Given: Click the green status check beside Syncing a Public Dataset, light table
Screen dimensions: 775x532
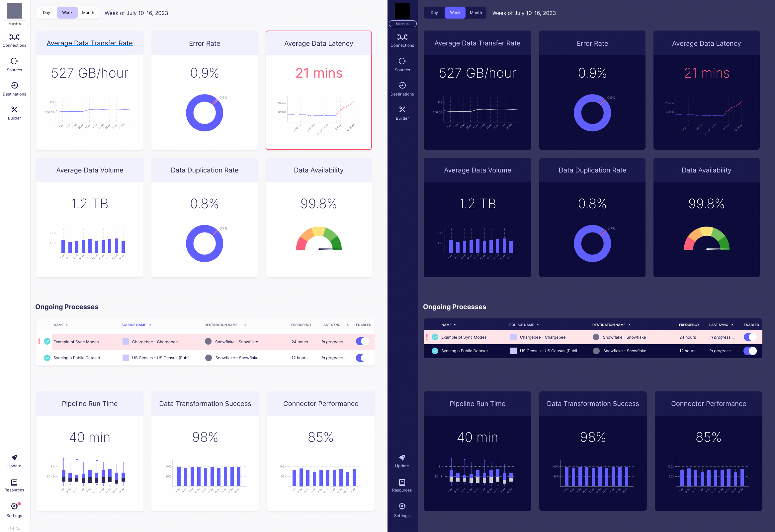Looking at the screenshot, I should [x=47, y=358].
